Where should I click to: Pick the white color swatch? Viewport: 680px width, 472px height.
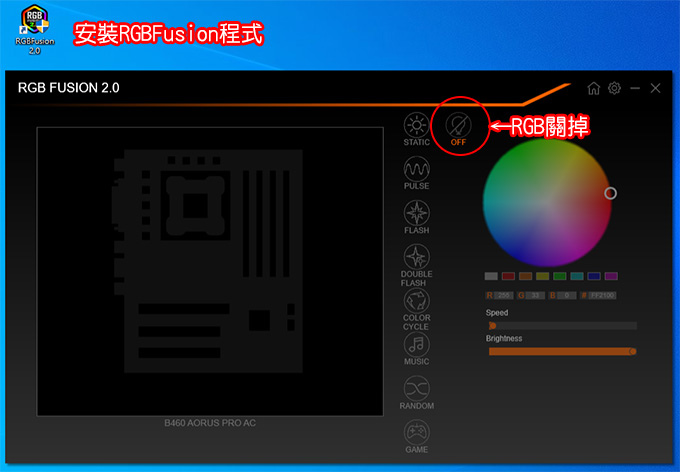tap(491, 276)
